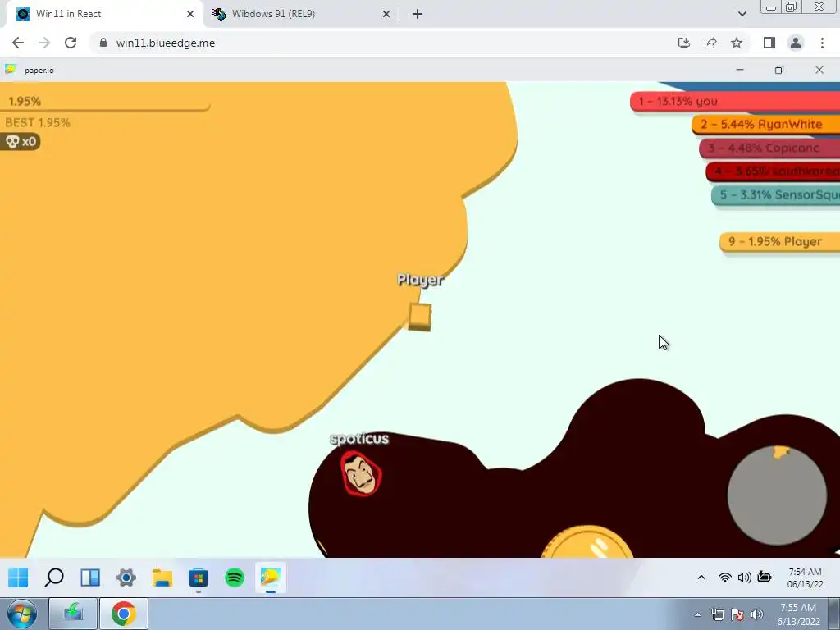Go back in Chrome
This screenshot has width=840, height=630.
(x=18, y=43)
